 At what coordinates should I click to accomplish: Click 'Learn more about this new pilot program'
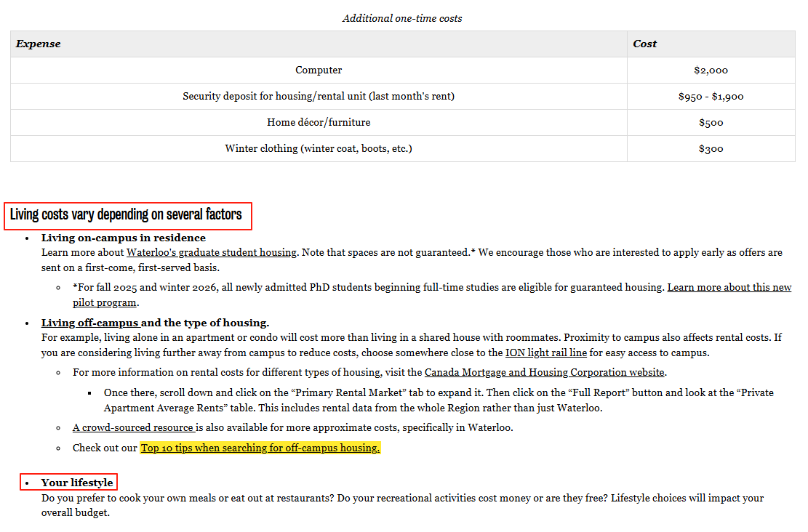tap(729, 287)
